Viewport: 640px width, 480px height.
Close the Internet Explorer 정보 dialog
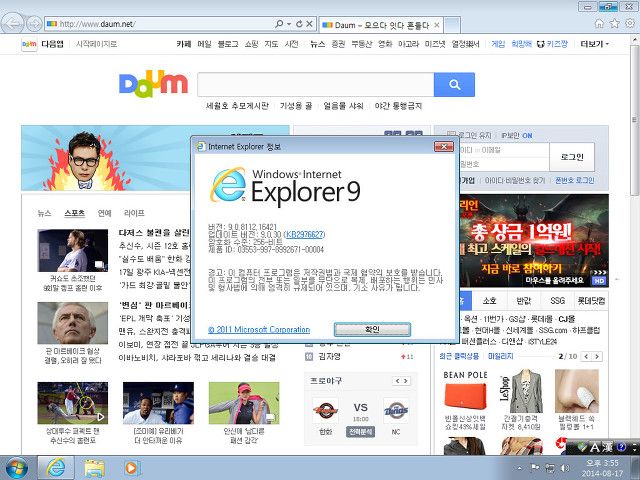[x=444, y=146]
